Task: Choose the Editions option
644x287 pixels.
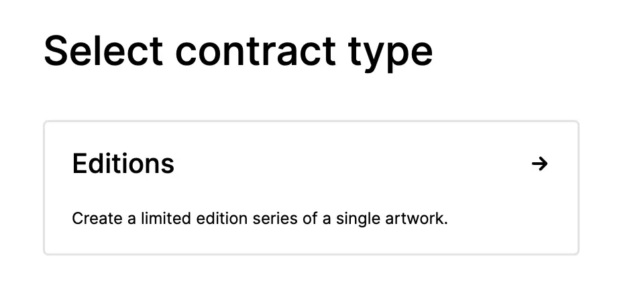Action: tap(311, 188)
